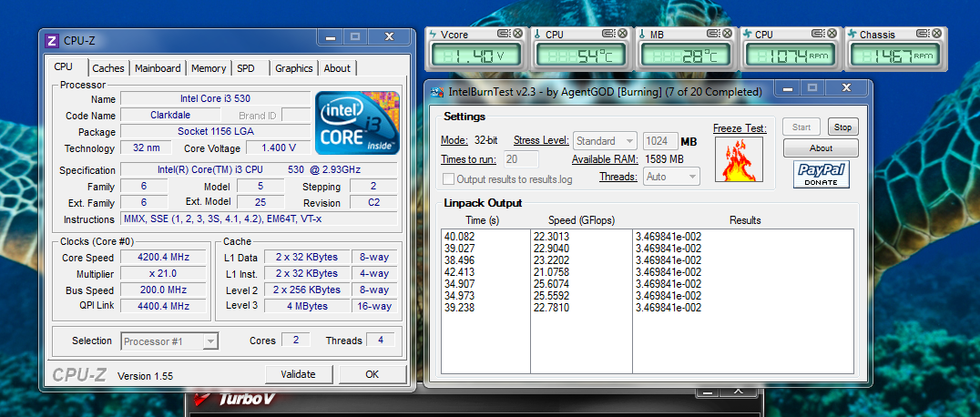Click OK in CPU-Z
Image resolution: width=980 pixels, height=417 pixels.
[373, 374]
